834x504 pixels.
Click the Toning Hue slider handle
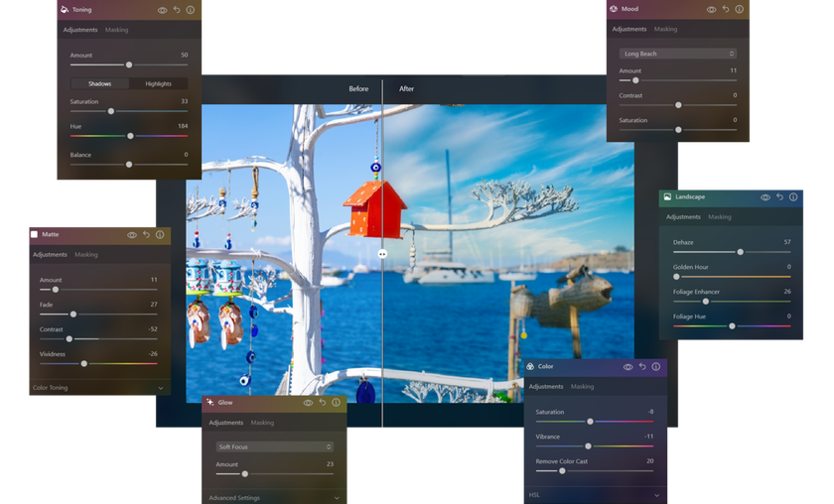pos(130,136)
